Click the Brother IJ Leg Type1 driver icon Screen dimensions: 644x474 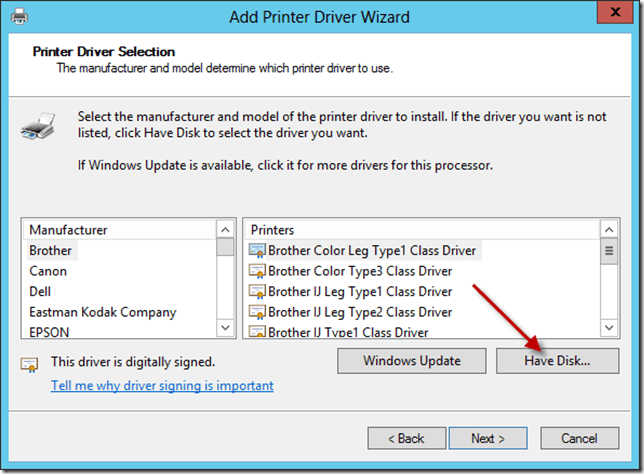[258, 292]
